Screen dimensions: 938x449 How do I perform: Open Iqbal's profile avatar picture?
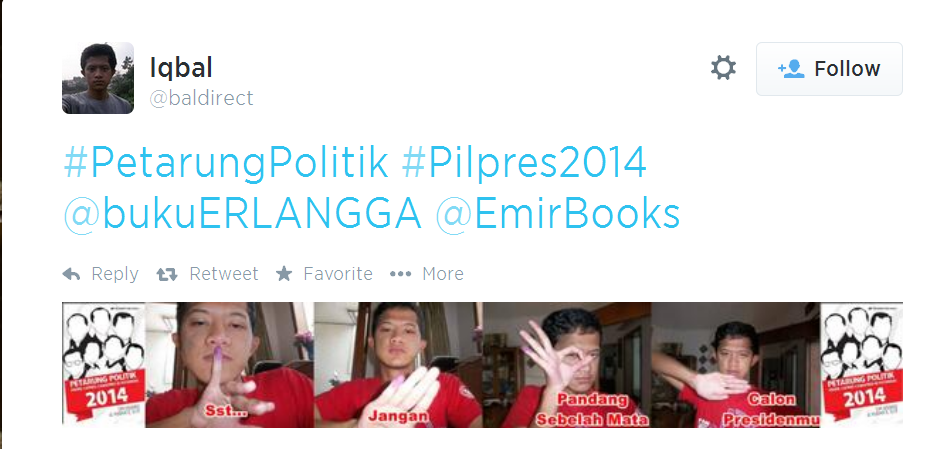(98, 78)
